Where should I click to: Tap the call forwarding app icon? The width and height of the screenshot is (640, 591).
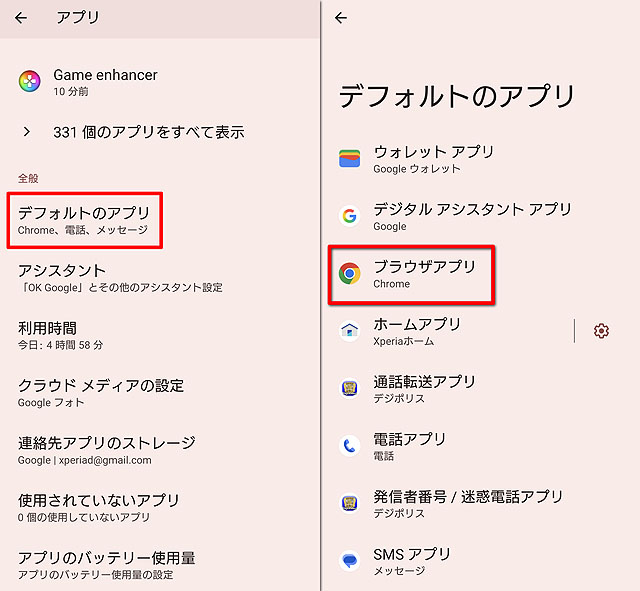pyautogui.click(x=349, y=388)
